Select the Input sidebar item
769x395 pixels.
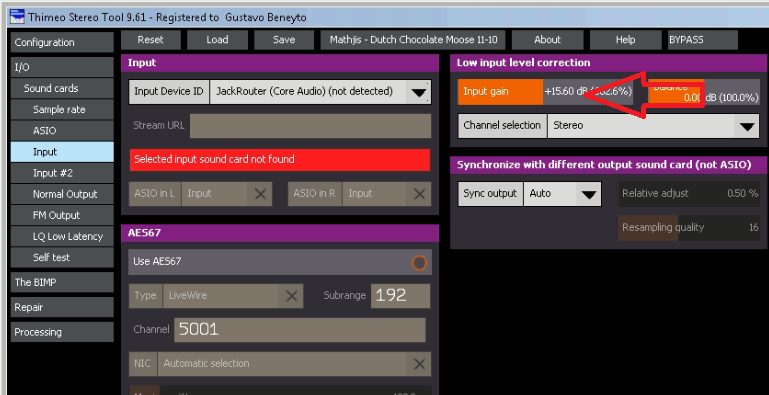(62, 152)
